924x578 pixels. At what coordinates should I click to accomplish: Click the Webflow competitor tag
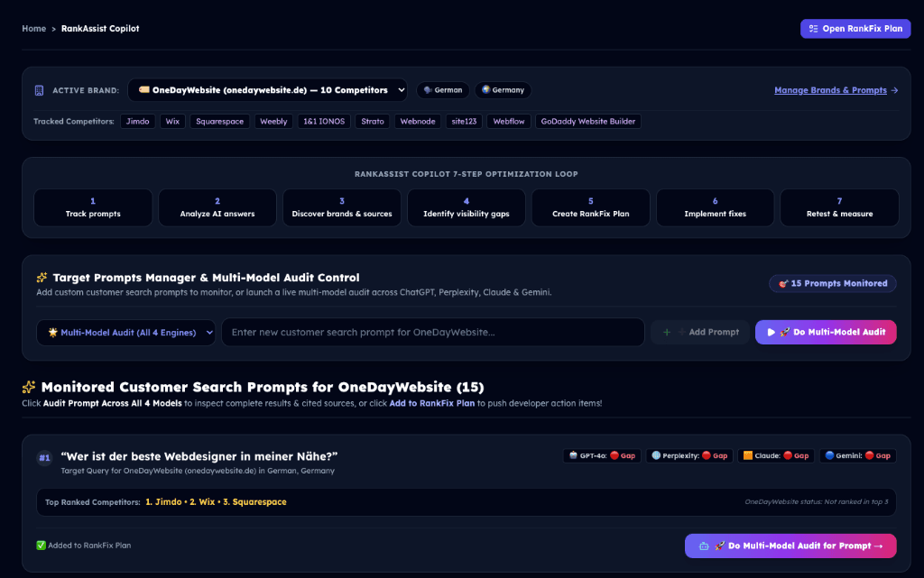click(509, 121)
